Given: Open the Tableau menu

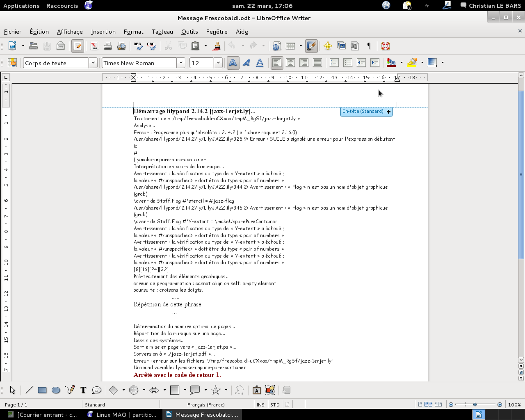Looking at the screenshot, I should (162, 32).
